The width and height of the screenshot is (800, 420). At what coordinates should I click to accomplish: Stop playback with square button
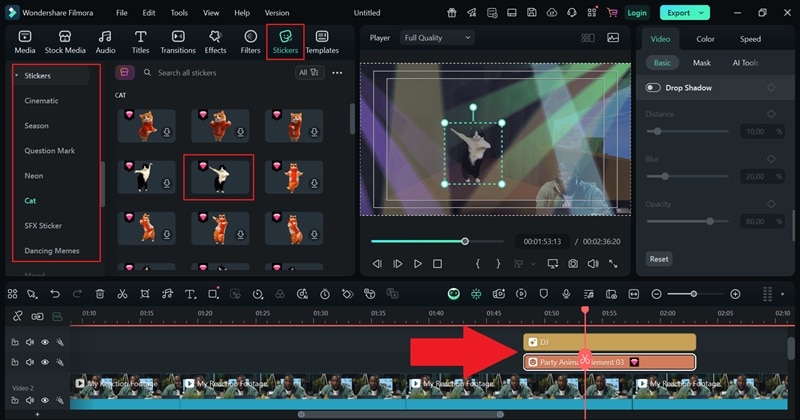pos(437,264)
